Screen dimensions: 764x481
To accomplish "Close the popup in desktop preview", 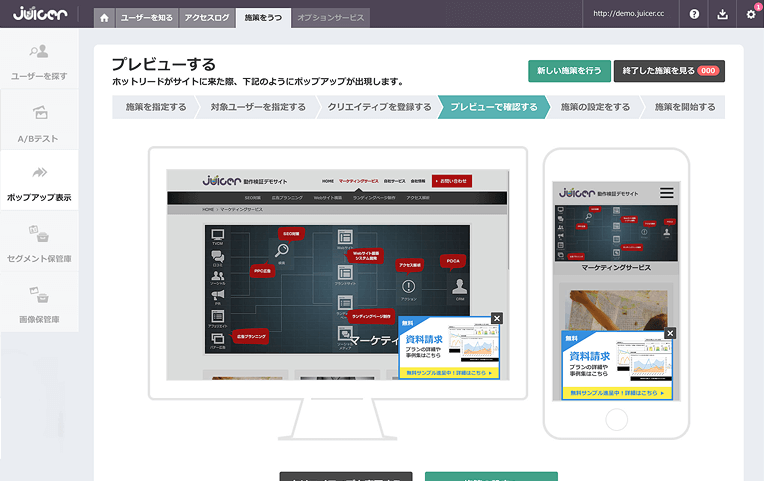I will 497,318.
